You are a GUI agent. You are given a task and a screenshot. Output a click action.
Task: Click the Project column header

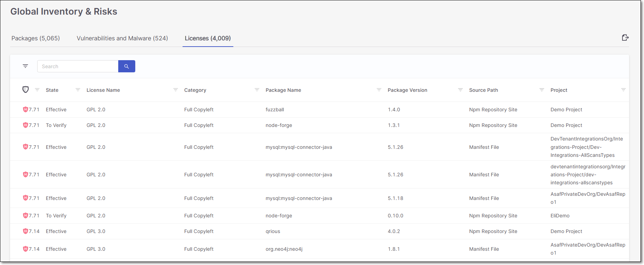pos(559,90)
